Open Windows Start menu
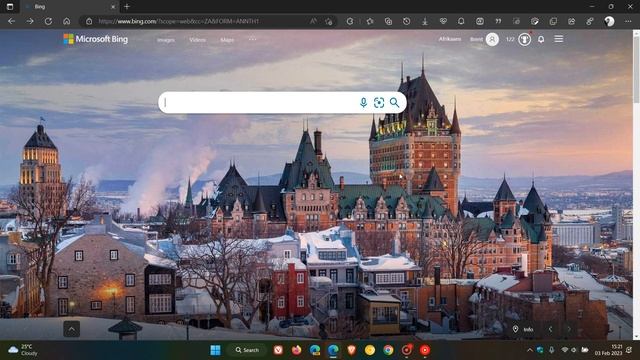Viewport: 640px width, 360px height. (x=216, y=350)
